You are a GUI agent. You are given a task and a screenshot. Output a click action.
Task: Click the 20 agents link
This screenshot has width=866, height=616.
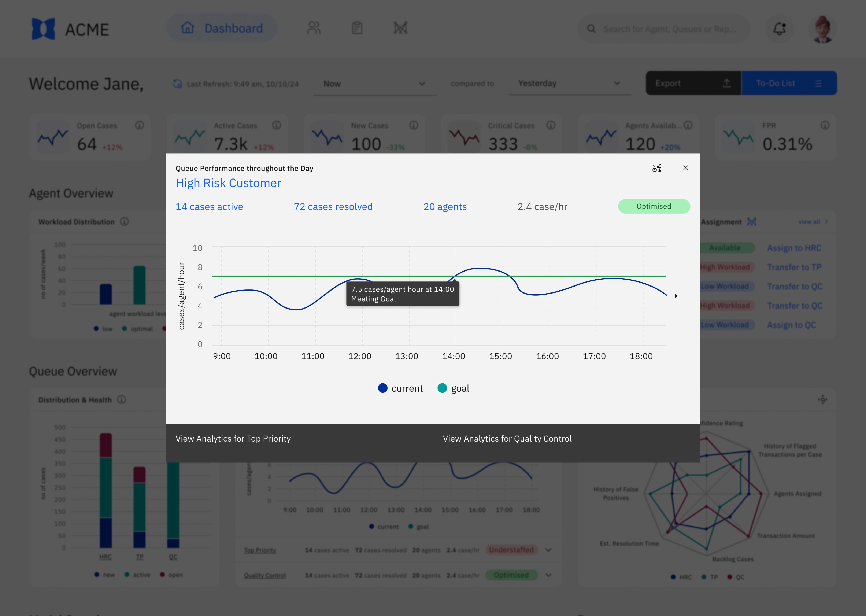pyautogui.click(x=445, y=207)
